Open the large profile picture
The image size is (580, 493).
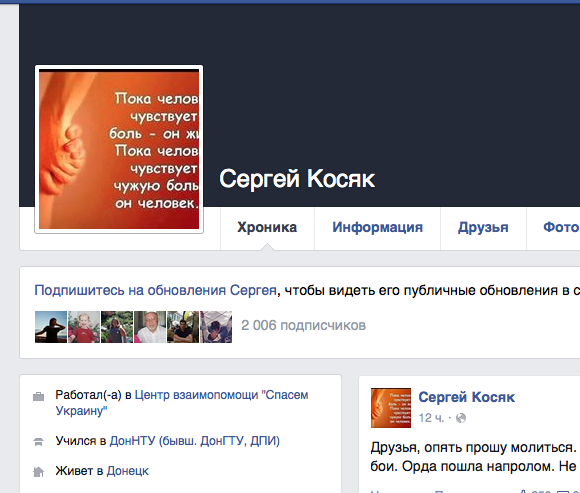119,149
